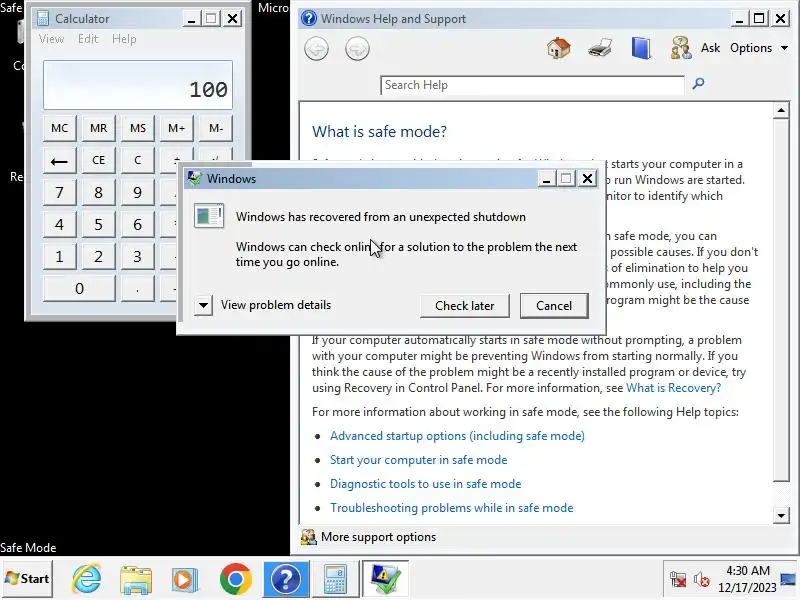Open the Options dropdown in Help

point(759,48)
